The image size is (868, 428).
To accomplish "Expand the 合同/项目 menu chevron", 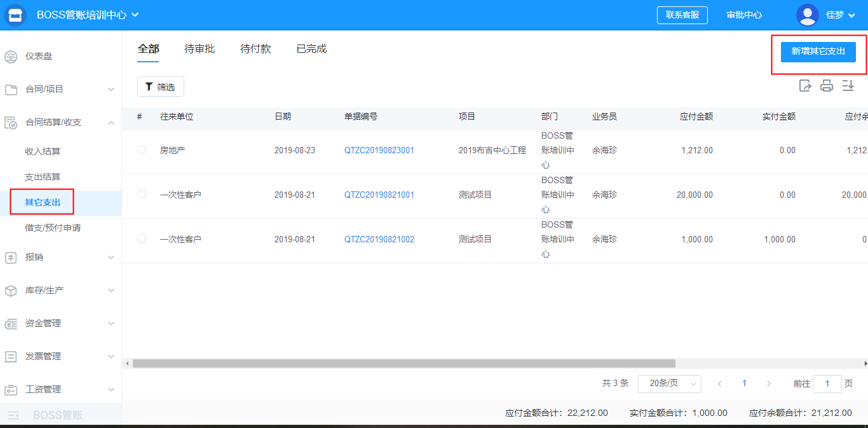I will tap(111, 90).
